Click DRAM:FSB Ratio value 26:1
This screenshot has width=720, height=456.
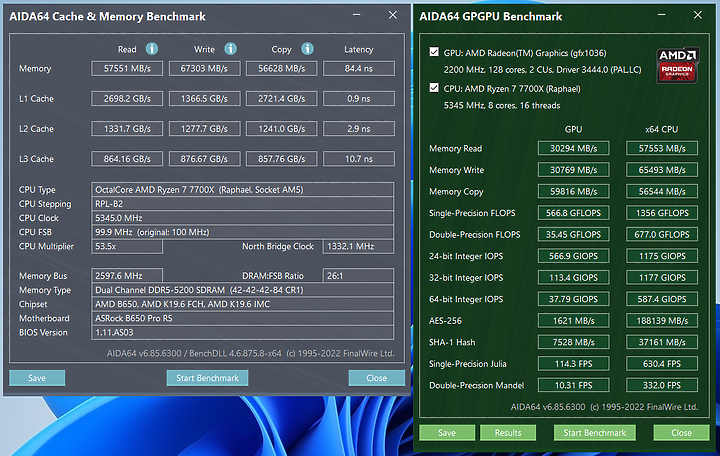(358, 276)
